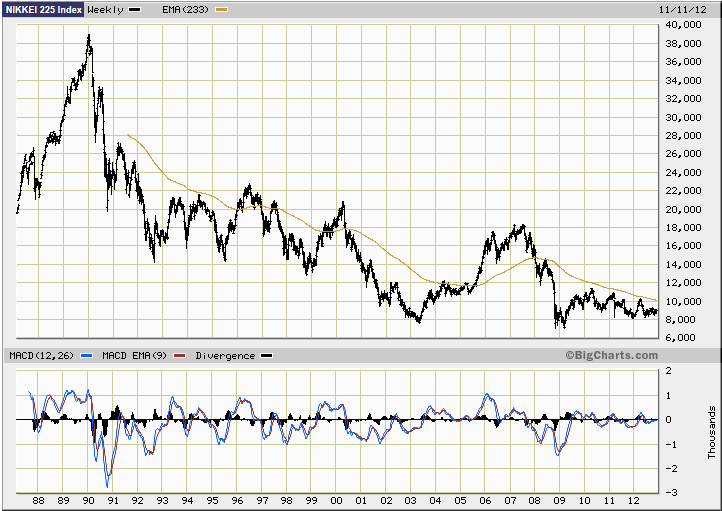Image resolution: width=722 pixels, height=511 pixels.
Task: Click the EMA(233) legend label
Action: click(185, 10)
